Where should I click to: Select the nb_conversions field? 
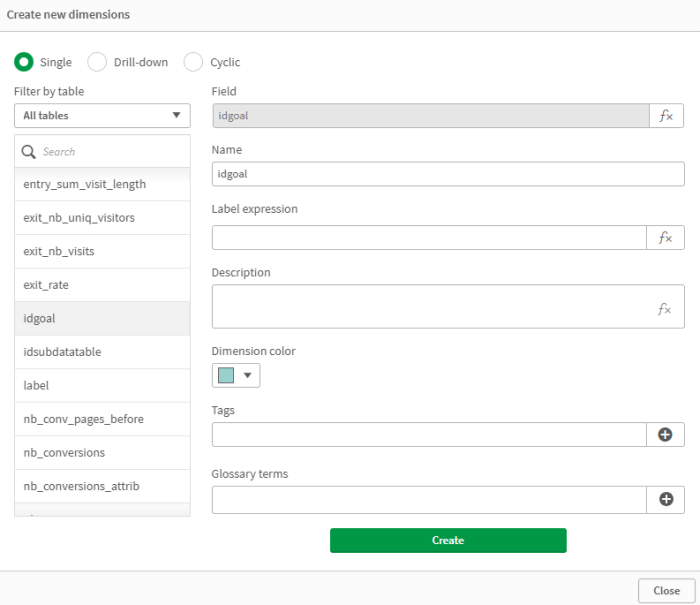pyautogui.click(x=102, y=452)
